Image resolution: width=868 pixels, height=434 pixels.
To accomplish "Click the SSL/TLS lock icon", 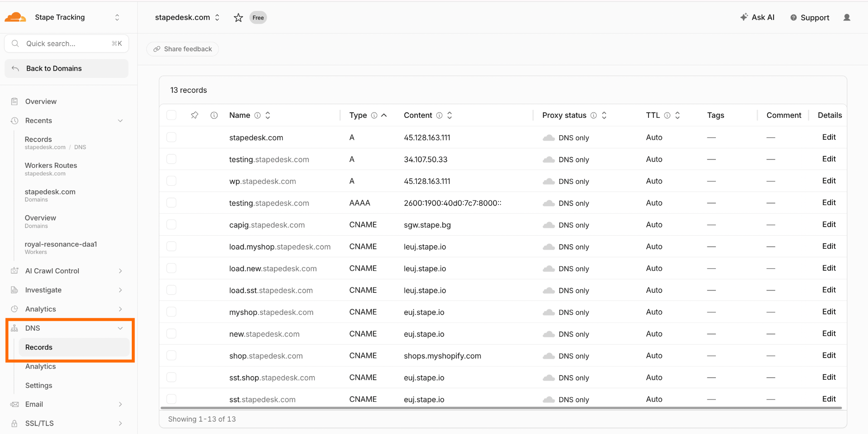I will (x=14, y=423).
